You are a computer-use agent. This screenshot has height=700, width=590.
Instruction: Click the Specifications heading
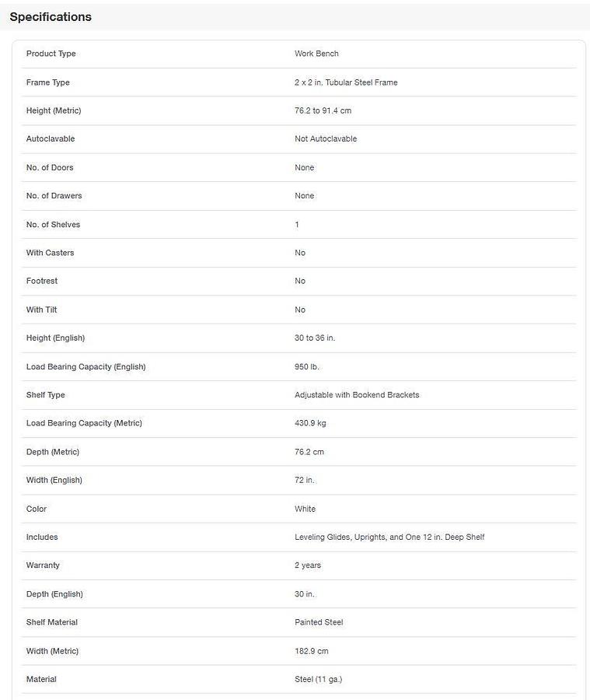coord(51,17)
